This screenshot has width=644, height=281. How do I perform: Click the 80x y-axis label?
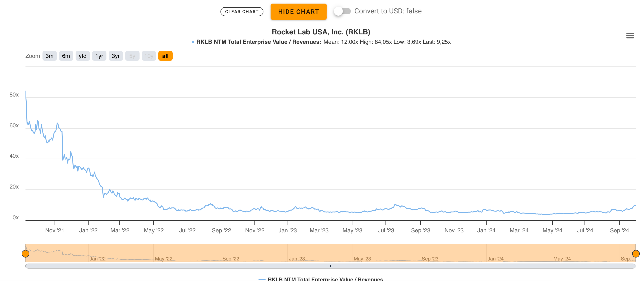click(x=14, y=95)
